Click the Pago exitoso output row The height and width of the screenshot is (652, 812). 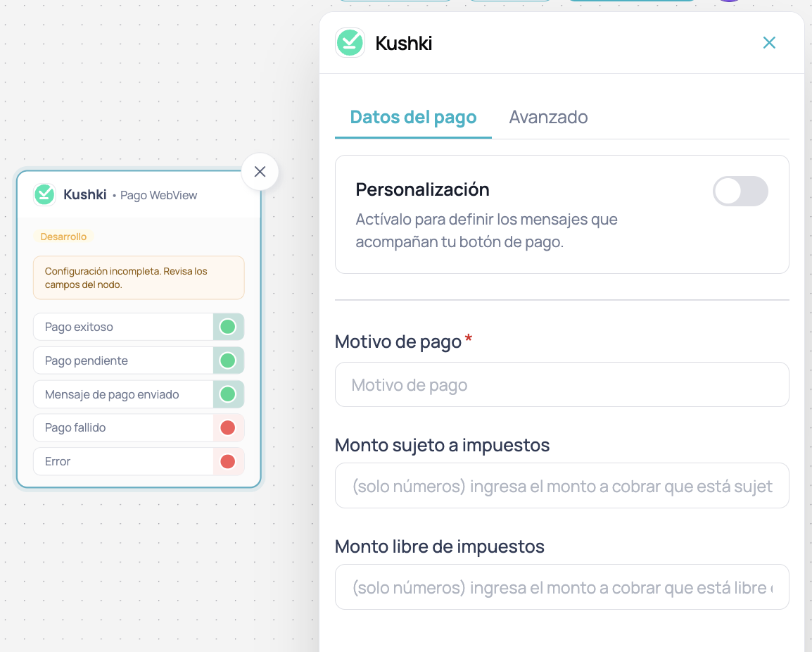click(x=139, y=327)
